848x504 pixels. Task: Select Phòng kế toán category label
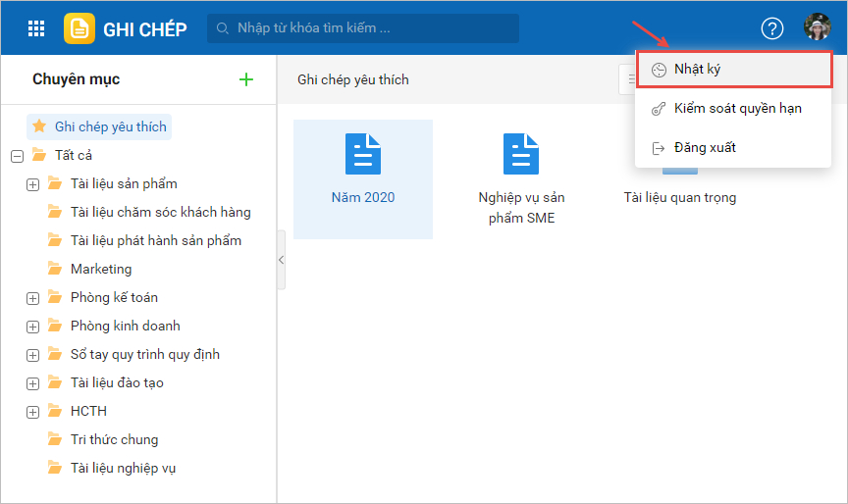tap(114, 298)
